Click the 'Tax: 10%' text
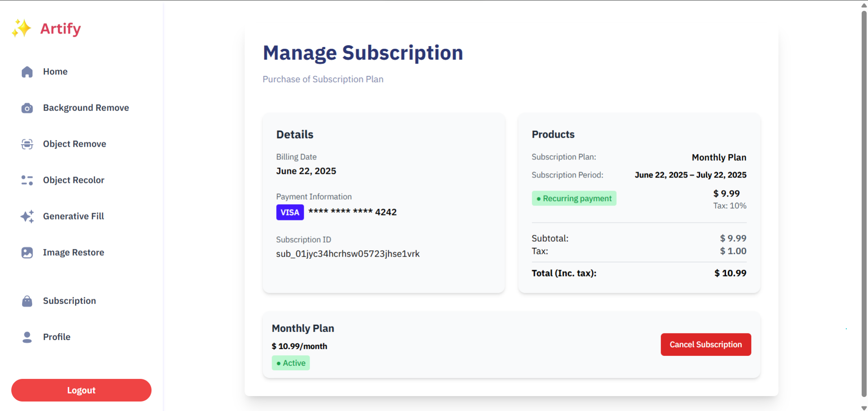This screenshot has width=868, height=411. (730, 206)
